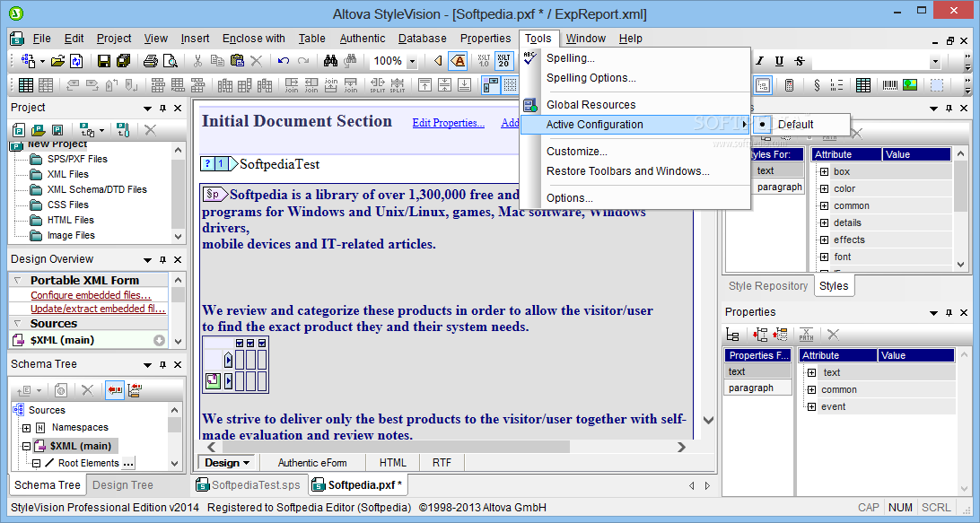Click the Italic I icon

pyautogui.click(x=759, y=61)
